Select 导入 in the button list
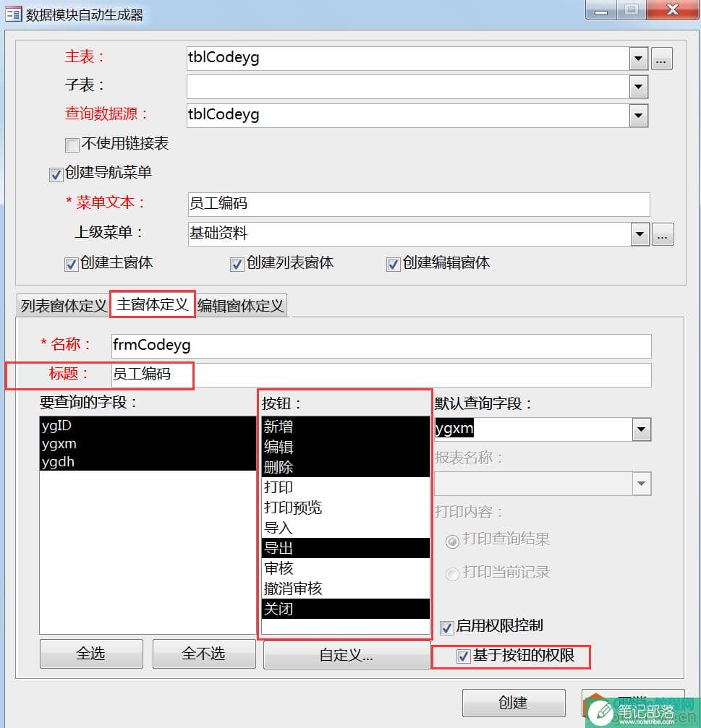 click(346, 528)
